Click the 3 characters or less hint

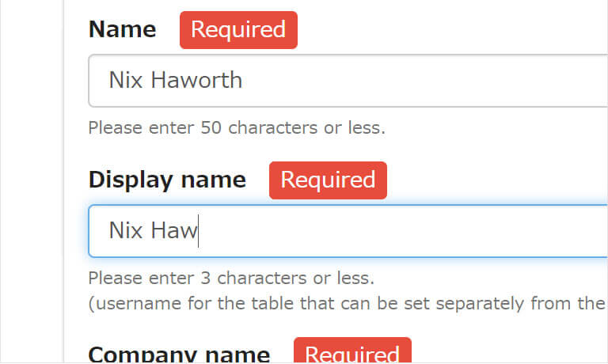click(231, 279)
